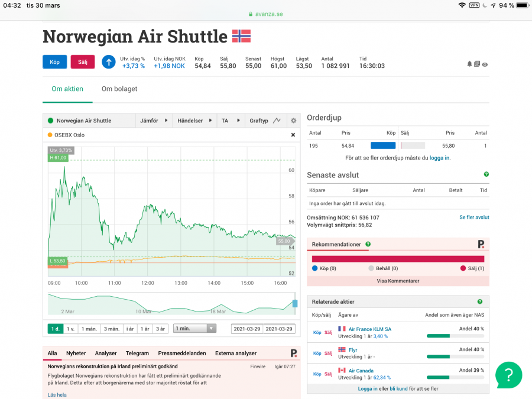Open the Pressmeddelanden news tab
The image size is (532, 399).
(182, 353)
